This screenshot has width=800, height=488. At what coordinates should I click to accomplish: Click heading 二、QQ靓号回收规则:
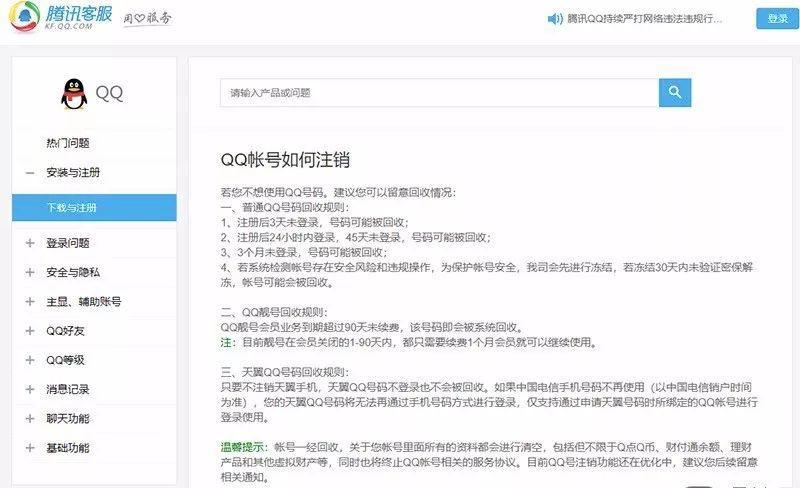pos(274,312)
